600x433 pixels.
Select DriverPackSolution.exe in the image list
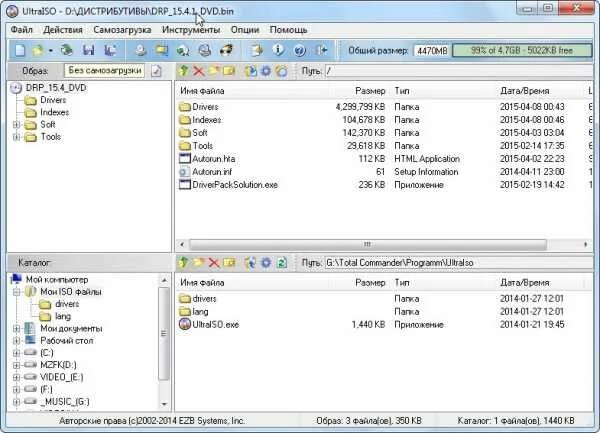tap(235, 185)
